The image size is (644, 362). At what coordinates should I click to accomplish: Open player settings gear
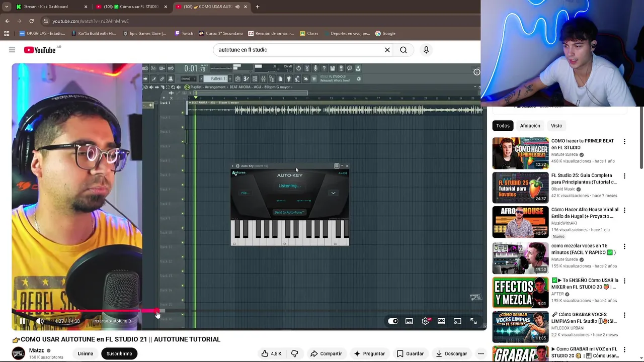[426, 321]
